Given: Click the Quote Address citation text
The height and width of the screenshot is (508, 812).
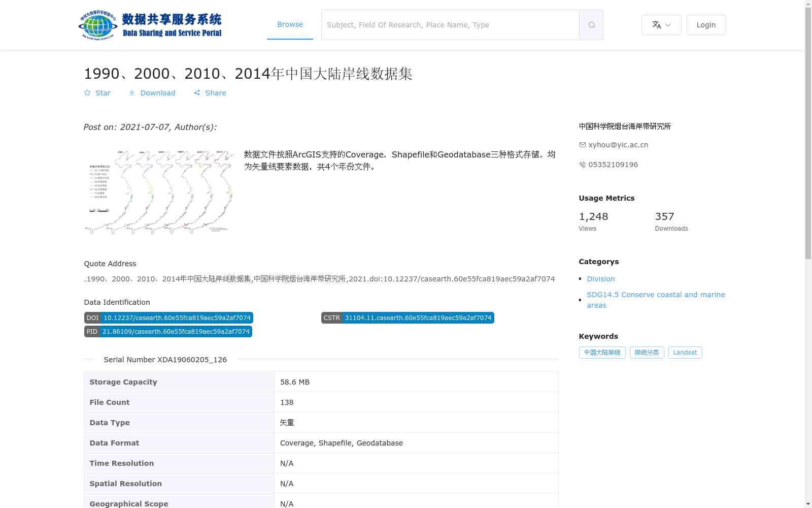Looking at the screenshot, I should coord(319,279).
